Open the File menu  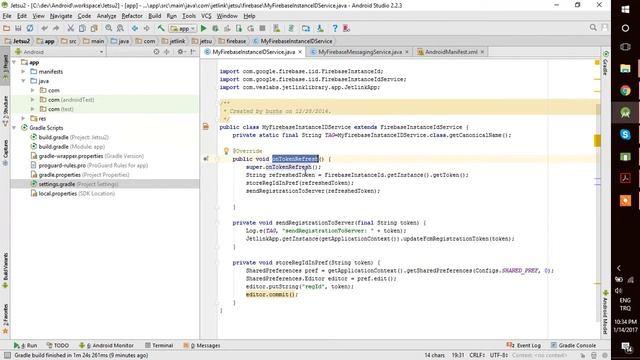tap(7, 16)
